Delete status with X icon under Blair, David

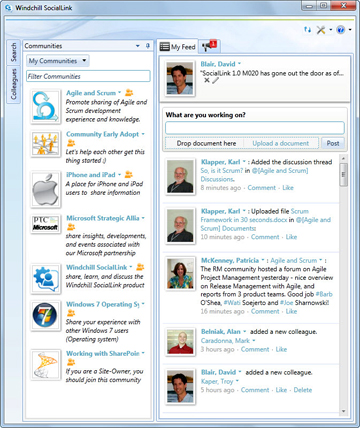click(207, 80)
